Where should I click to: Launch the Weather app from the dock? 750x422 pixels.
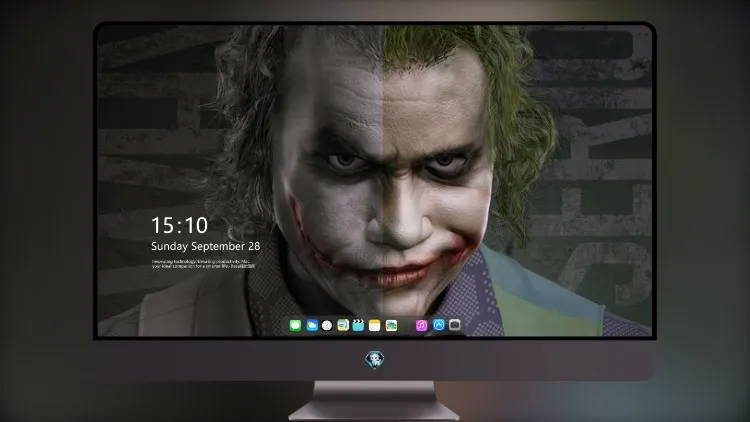(312, 325)
